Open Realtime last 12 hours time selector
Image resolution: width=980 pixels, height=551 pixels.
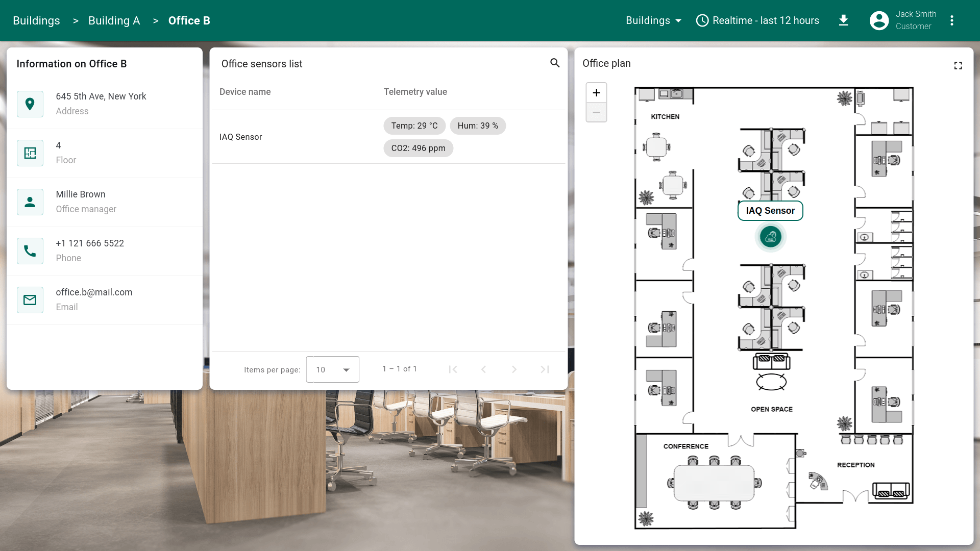[757, 20]
